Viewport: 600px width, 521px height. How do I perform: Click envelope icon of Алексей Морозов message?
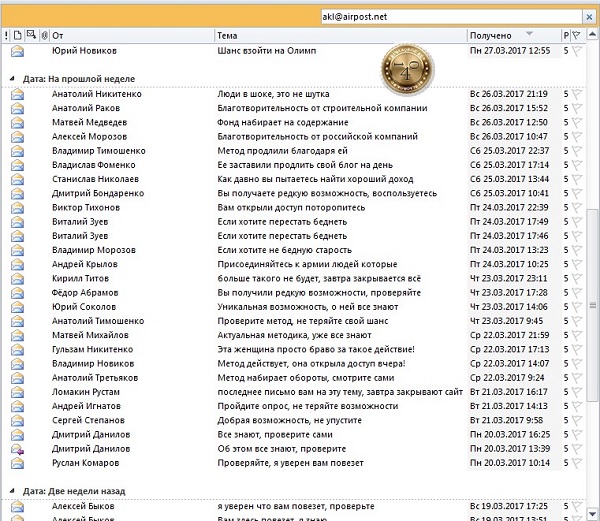click(x=17, y=137)
